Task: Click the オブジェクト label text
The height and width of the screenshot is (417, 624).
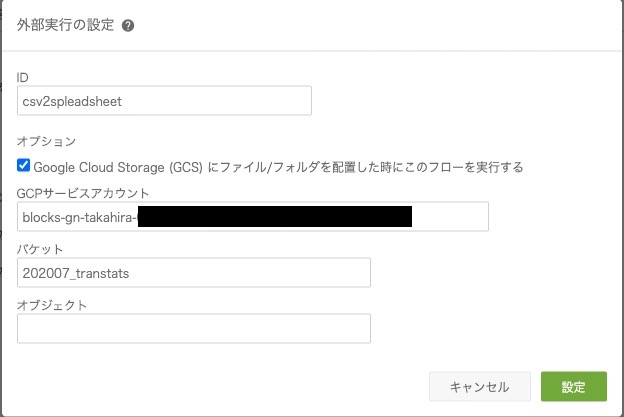Action: (x=52, y=305)
